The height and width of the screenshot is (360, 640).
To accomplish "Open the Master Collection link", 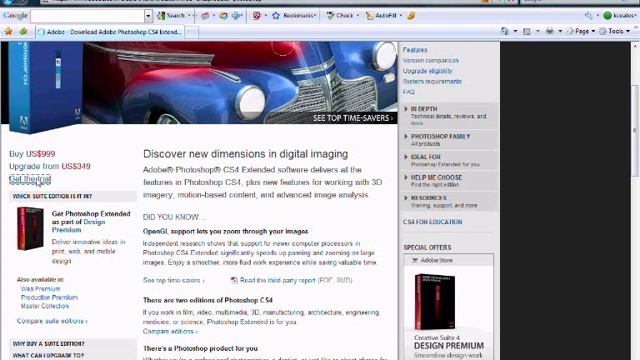I will 44,306.
